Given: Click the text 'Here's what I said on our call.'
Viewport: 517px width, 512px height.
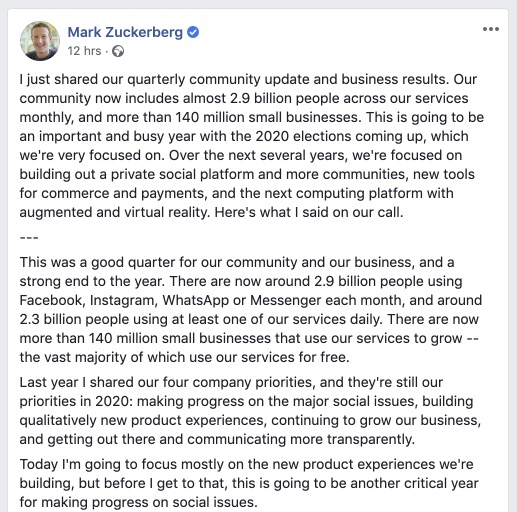Looking at the screenshot, I should click(x=309, y=212).
